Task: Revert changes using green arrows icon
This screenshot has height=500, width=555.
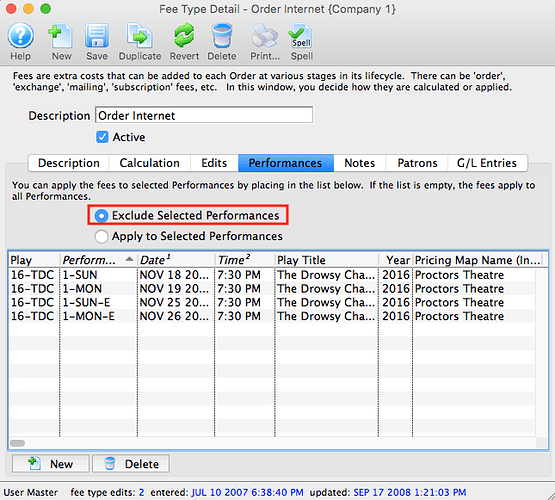Action: pyautogui.click(x=184, y=35)
